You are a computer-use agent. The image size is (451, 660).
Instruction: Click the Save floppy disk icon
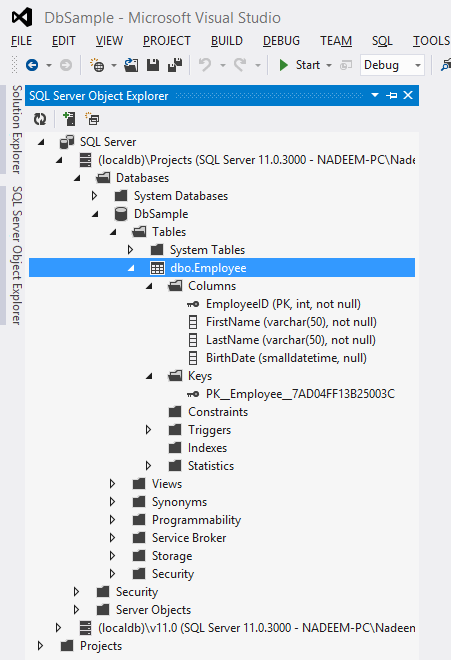153,65
